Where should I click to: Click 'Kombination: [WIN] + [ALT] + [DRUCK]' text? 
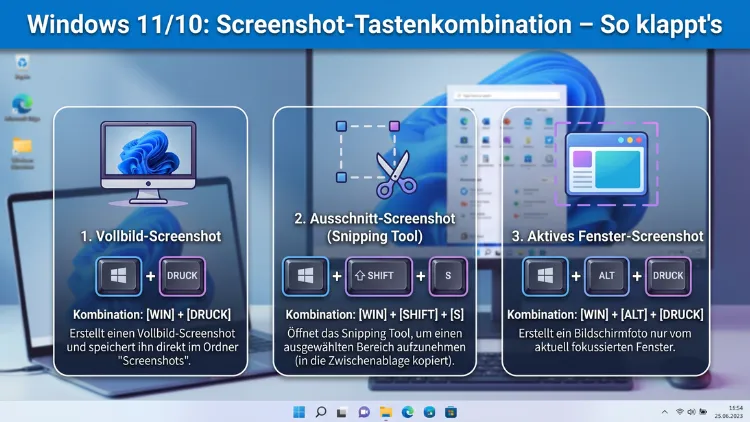605,315
